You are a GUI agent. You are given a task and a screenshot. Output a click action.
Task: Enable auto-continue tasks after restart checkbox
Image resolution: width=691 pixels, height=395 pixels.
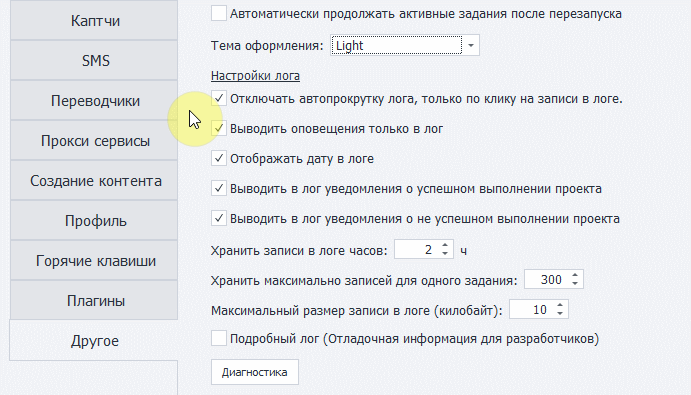click(219, 13)
